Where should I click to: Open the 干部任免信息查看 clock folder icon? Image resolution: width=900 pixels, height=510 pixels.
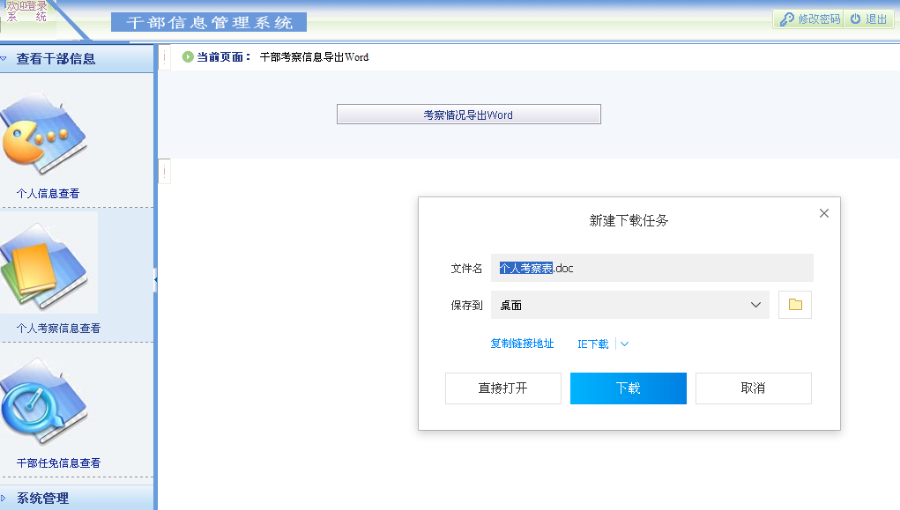tap(44, 402)
